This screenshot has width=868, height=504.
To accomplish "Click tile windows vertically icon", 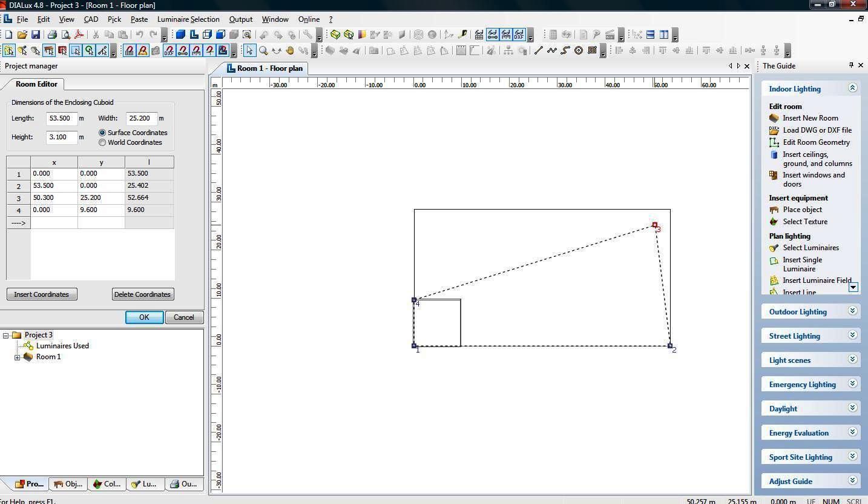I will pyautogui.click(x=664, y=35).
